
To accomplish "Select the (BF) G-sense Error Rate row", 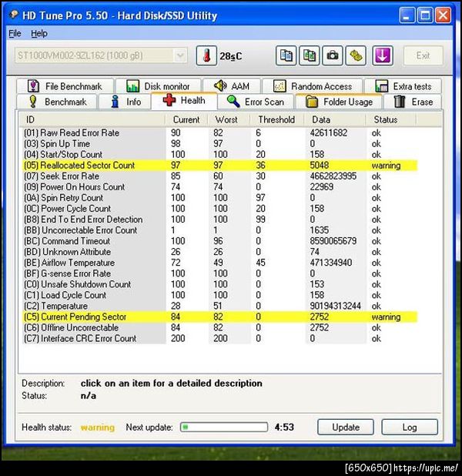I will (220, 273).
